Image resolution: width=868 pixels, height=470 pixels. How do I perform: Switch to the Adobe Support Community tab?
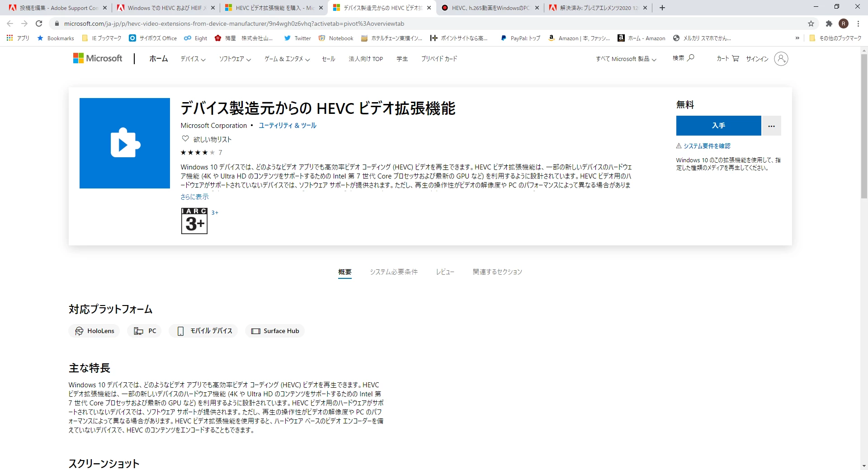point(58,8)
